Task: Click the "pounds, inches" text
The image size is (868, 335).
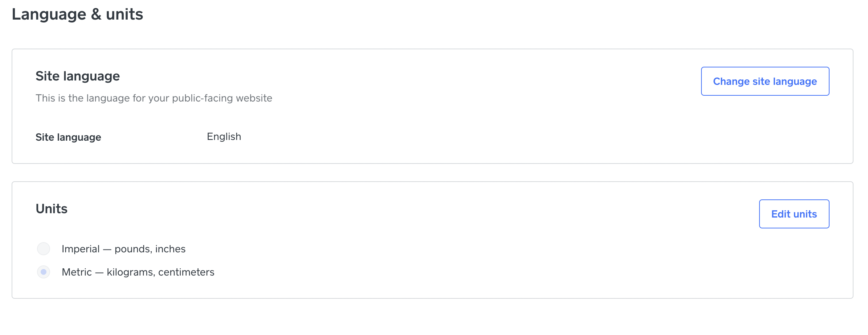Action: coord(150,249)
